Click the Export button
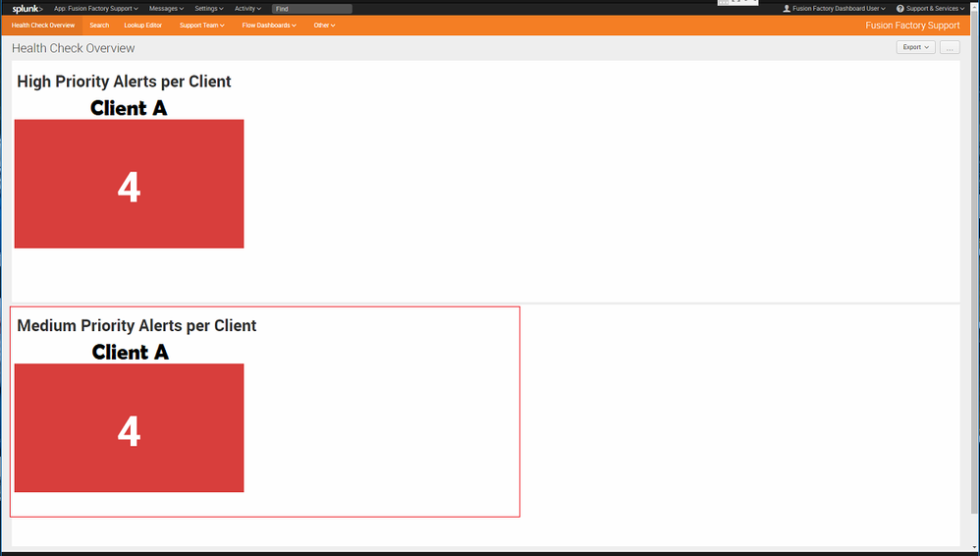The height and width of the screenshot is (556, 980). tap(915, 47)
